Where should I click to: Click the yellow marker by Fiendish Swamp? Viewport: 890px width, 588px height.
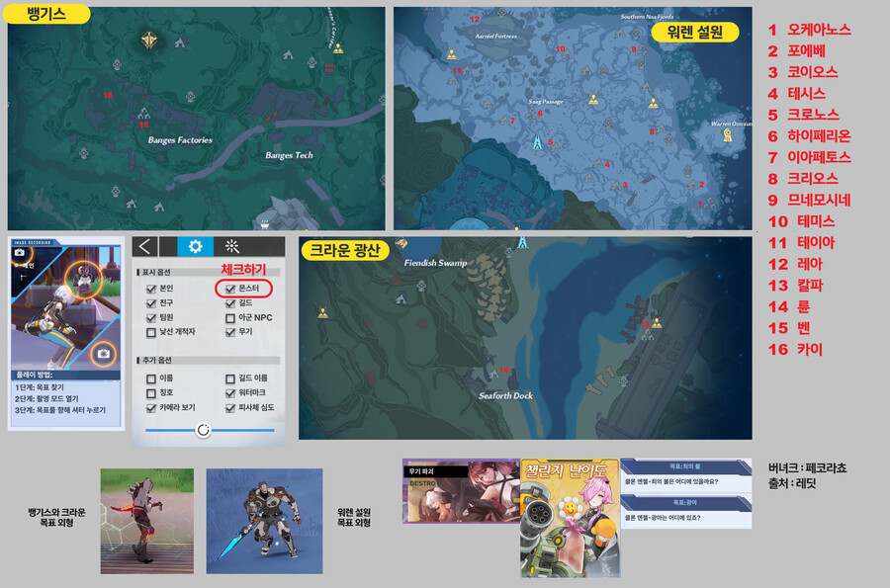402,243
